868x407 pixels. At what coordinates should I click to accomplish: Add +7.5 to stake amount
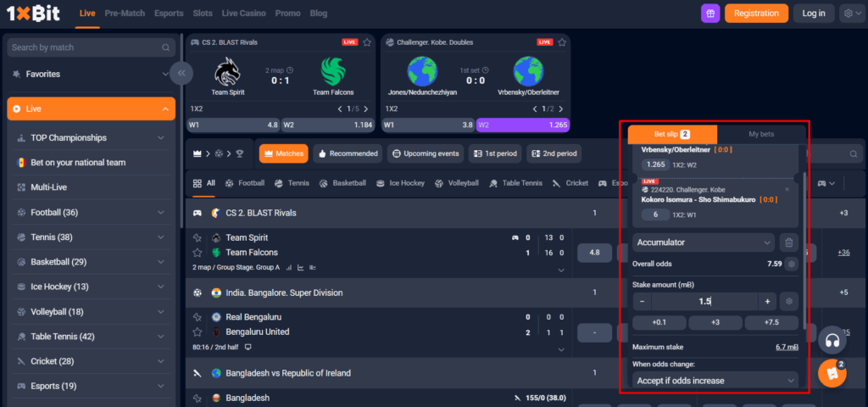pos(771,323)
